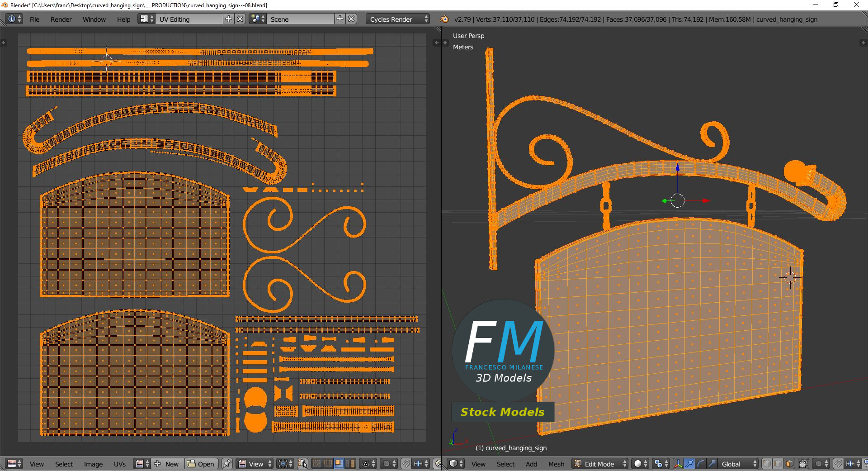This screenshot has width=868, height=471.
Task: Click the UV Editing layout name field
Action: 190,19
